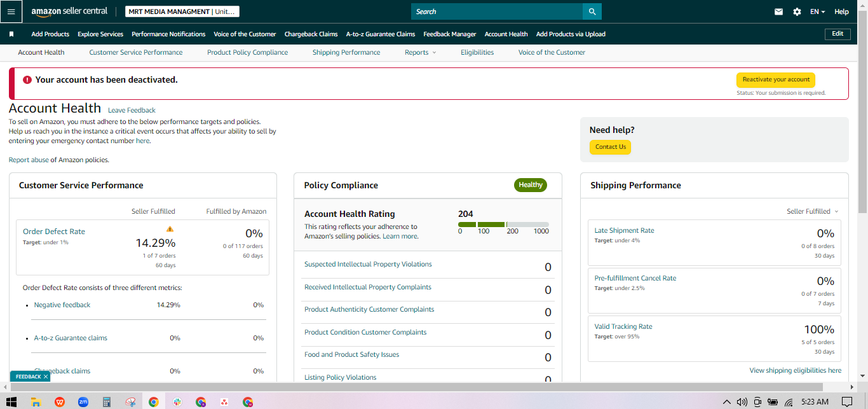
Task: Open Food and Product Safety Issues
Action: click(352, 354)
